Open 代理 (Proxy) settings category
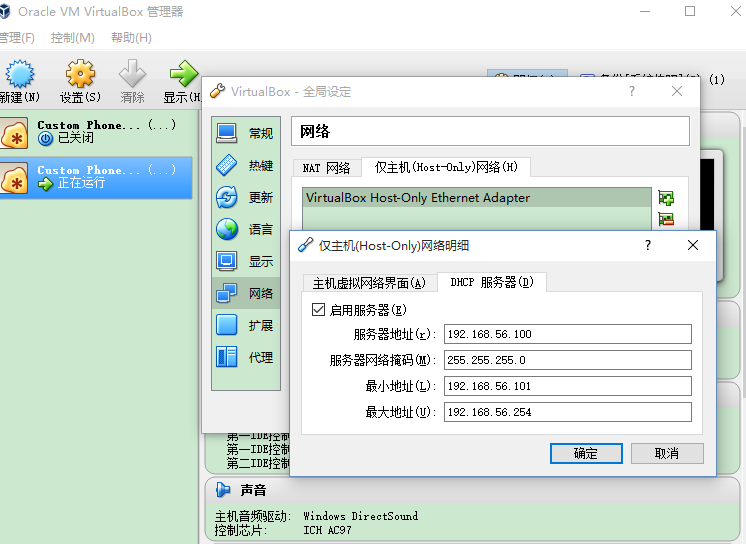Image resolution: width=746 pixels, height=544 pixels. point(246,357)
